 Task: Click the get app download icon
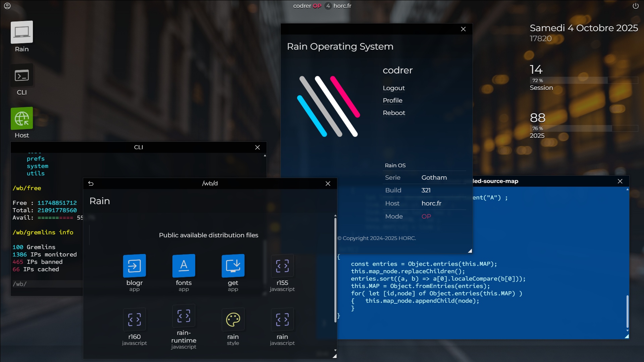click(233, 266)
